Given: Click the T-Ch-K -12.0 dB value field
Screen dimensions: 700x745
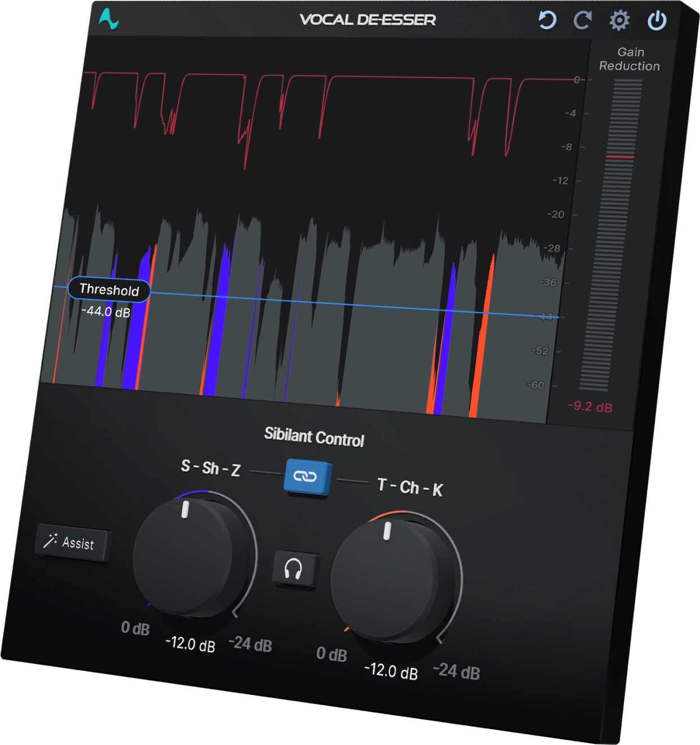Looking at the screenshot, I should point(391,671).
